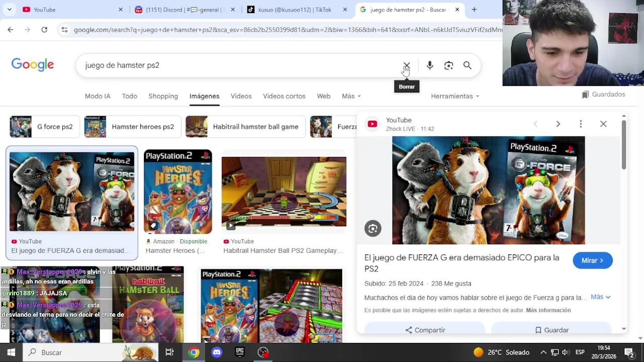Click the preview panel scrollbar
Image resolution: width=644 pixels, height=362 pixels.
[624, 146]
